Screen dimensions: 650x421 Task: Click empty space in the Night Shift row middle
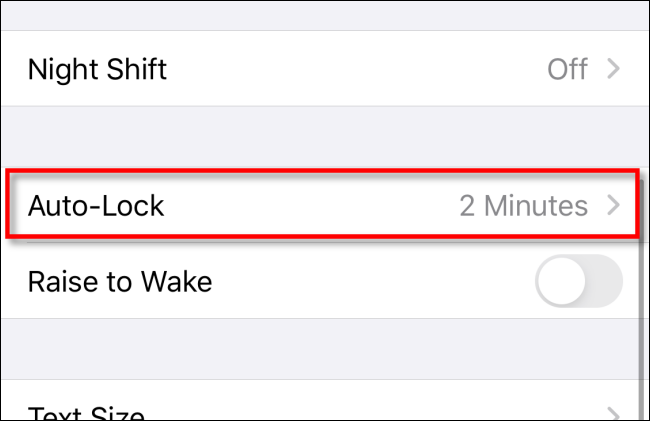pos(350,70)
